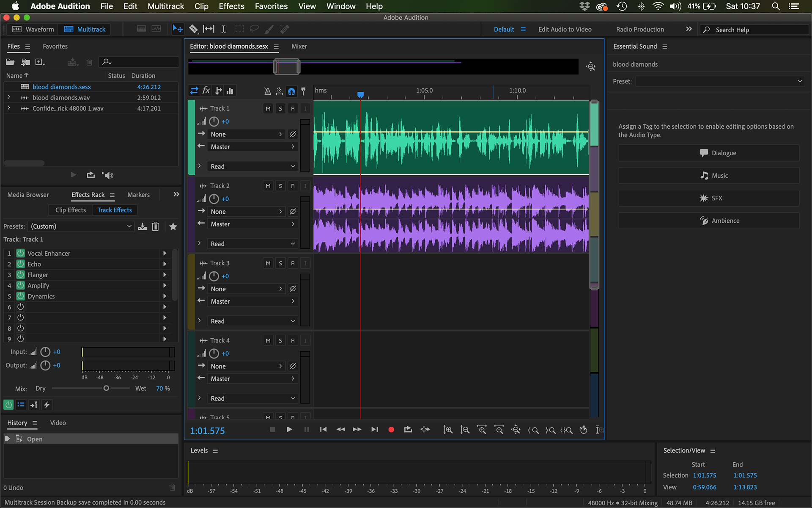
Task: Show the Sends track view
Action: [x=218, y=91]
